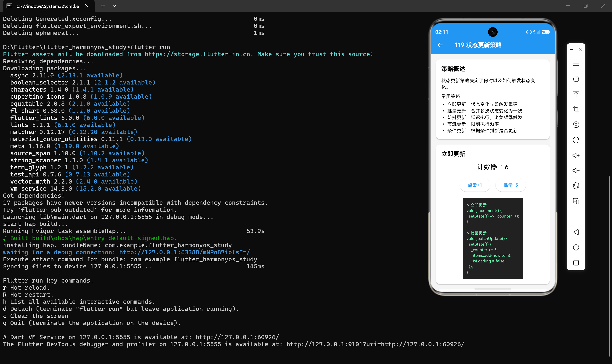
Task: Open the Dart VM Service URL at line end
Action: click(x=237, y=337)
